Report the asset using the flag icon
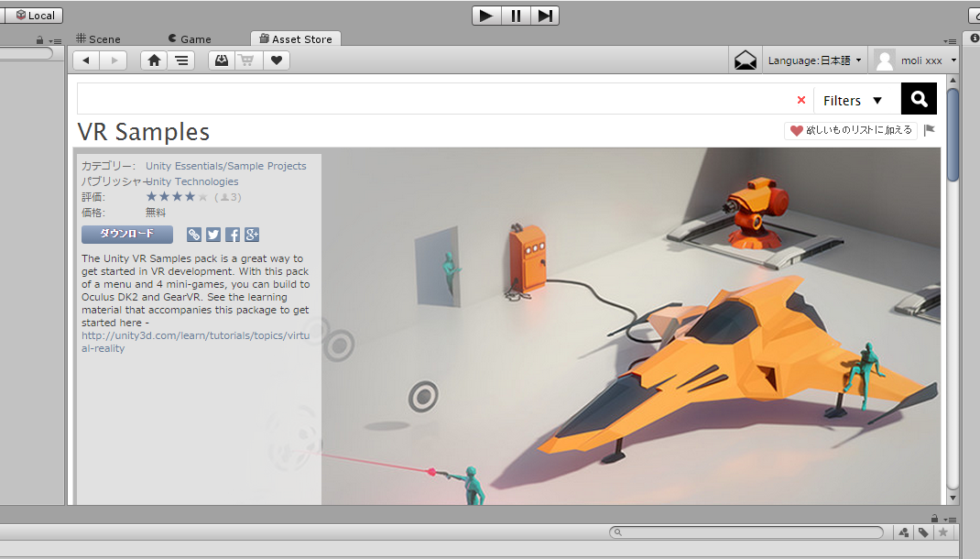This screenshot has height=559, width=980. click(x=929, y=130)
